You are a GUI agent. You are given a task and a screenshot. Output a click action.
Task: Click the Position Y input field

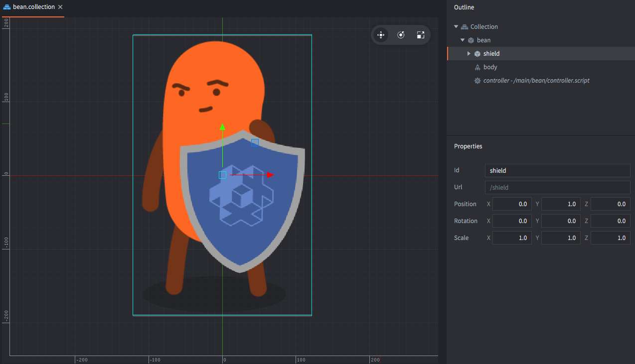click(x=560, y=204)
